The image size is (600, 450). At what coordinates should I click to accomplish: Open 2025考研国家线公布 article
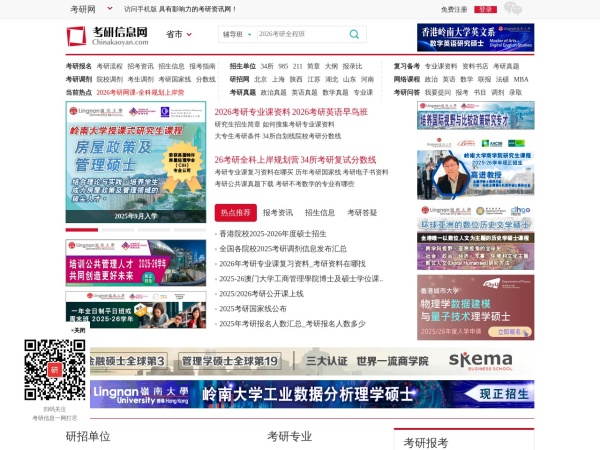click(x=253, y=309)
